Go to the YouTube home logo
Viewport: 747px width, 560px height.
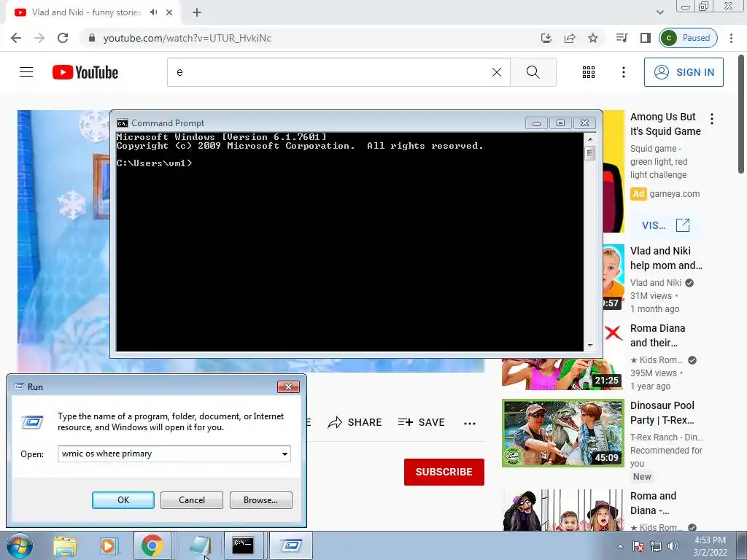(85, 72)
